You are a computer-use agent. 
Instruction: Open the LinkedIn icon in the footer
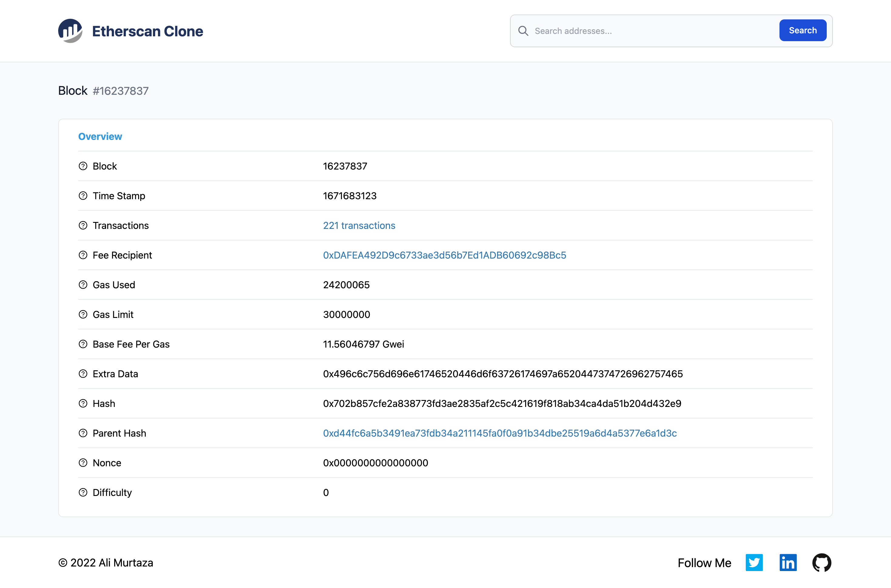(x=788, y=563)
